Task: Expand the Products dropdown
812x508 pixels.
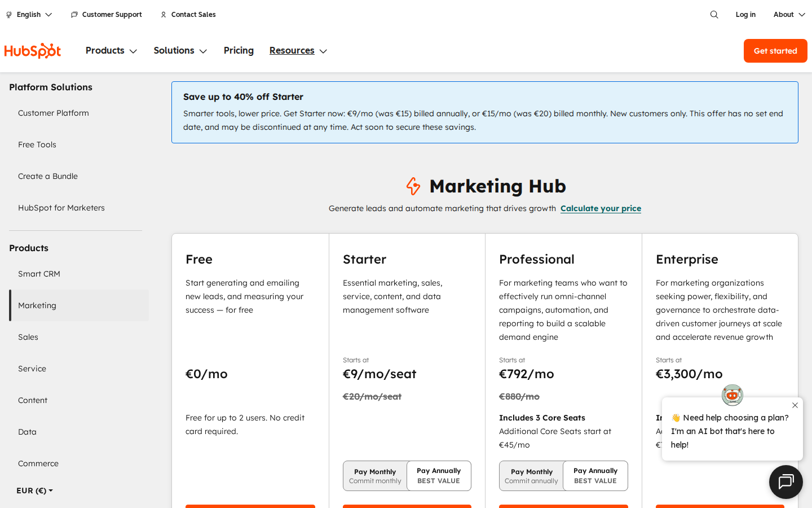Action: click(x=111, y=50)
